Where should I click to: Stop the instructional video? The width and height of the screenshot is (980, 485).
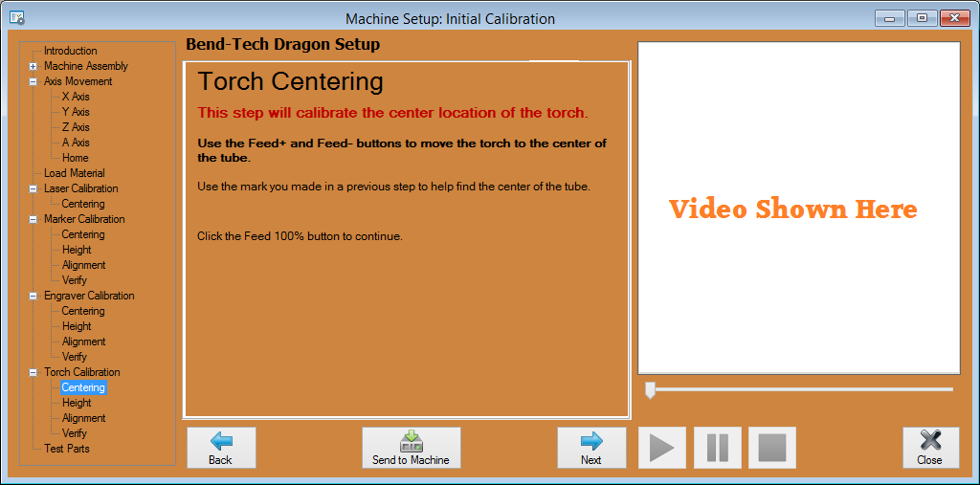[772, 448]
